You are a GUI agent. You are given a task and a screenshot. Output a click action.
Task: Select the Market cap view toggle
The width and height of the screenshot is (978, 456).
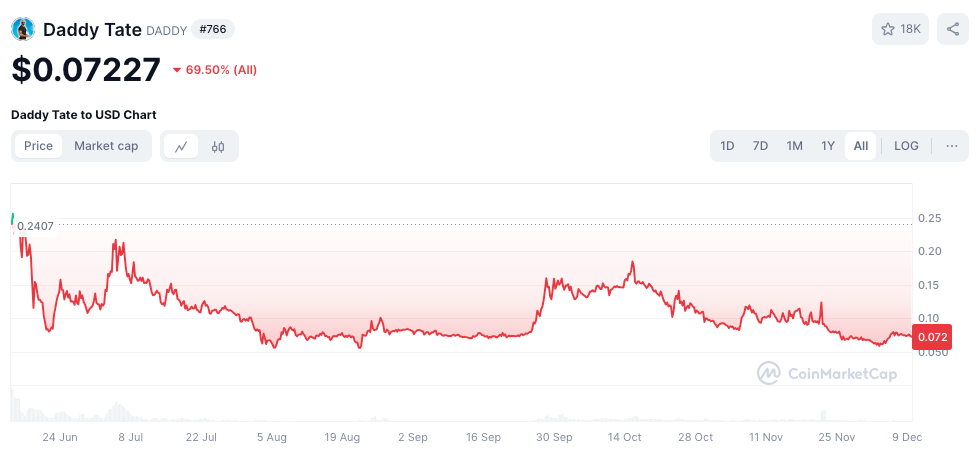click(x=106, y=146)
